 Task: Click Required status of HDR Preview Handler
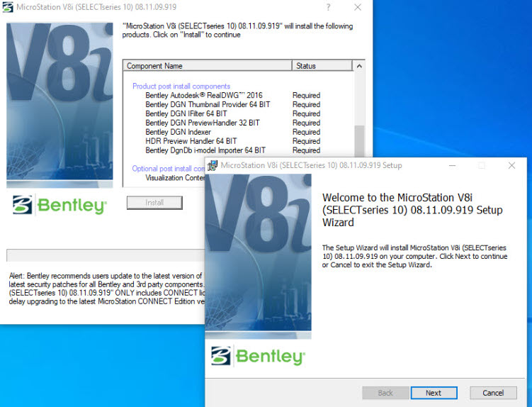coord(306,141)
